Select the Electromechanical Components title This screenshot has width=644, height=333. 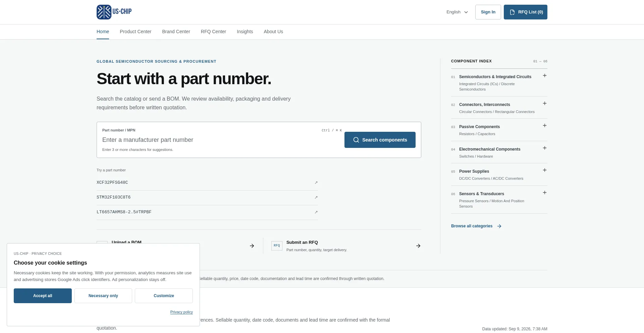click(490, 149)
